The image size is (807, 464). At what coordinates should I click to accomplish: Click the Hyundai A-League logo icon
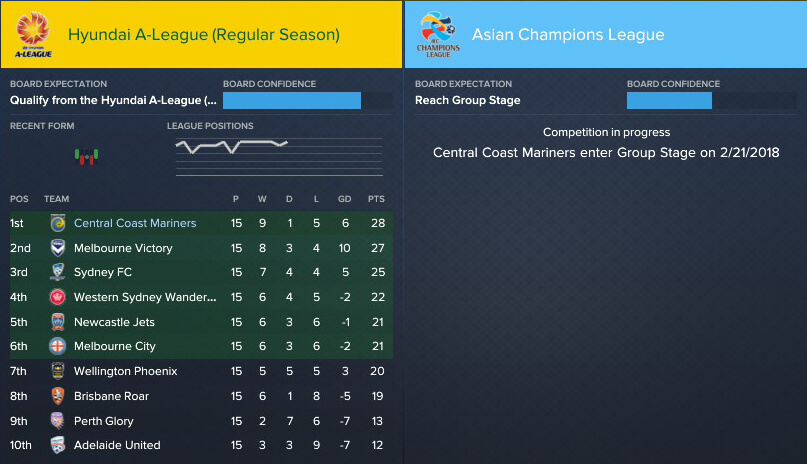point(33,34)
